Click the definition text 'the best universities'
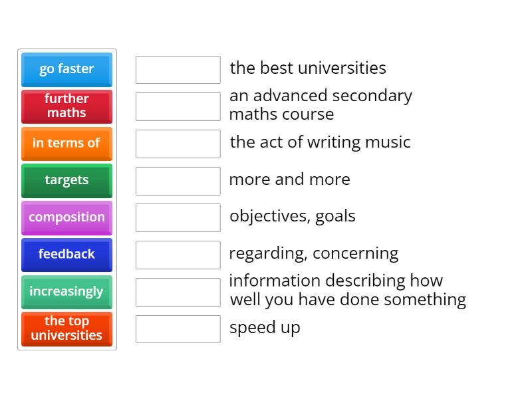This screenshot has height=399, width=532. pyautogui.click(x=308, y=68)
